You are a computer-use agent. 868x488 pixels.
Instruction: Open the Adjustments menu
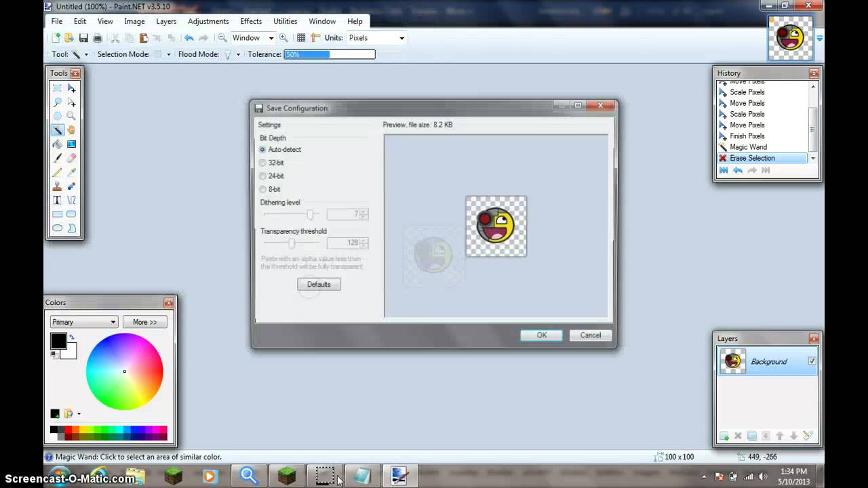click(x=208, y=21)
